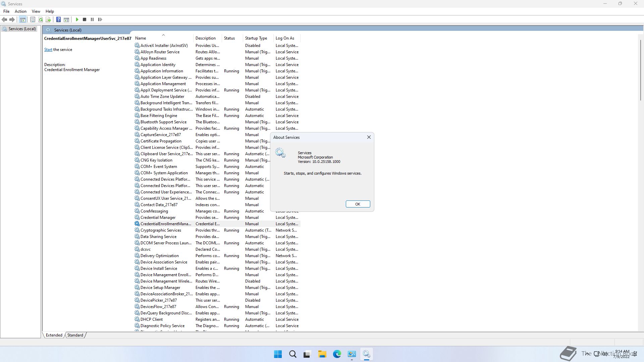Screen dimensions: 644x362
Task: Toggle the Show/Hide Action Pane toolbar icon
Action: 66,19
